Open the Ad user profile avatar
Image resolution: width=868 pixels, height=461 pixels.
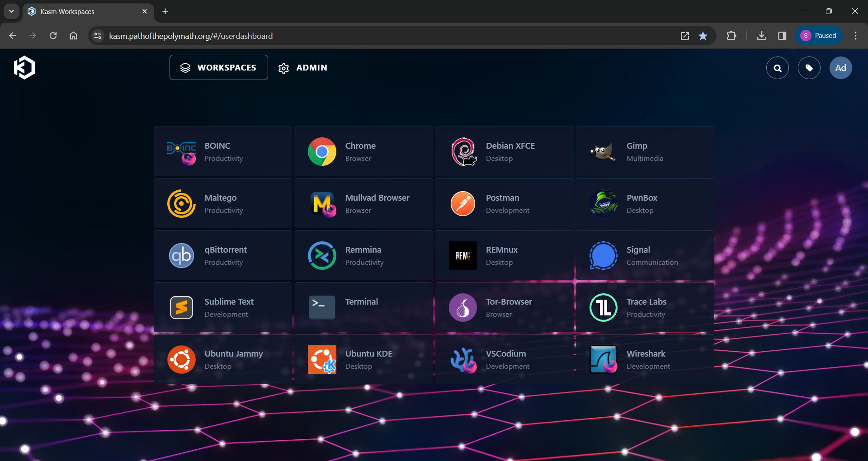coord(841,68)
